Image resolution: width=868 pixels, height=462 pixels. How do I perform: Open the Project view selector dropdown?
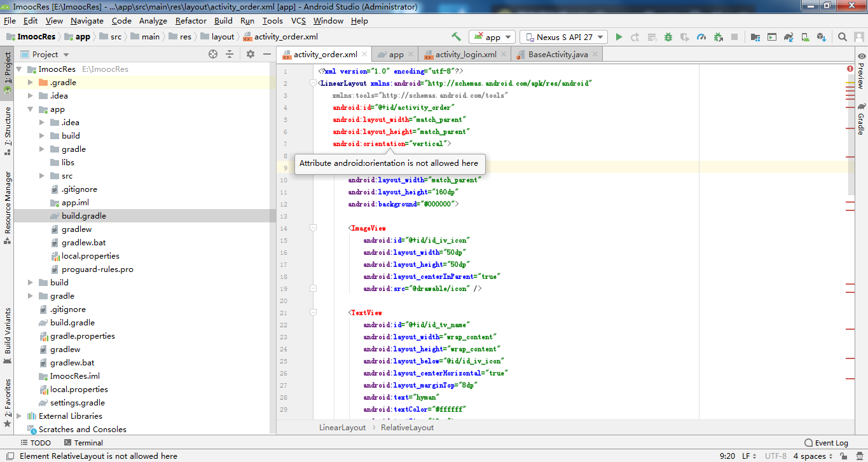[45, 55]
